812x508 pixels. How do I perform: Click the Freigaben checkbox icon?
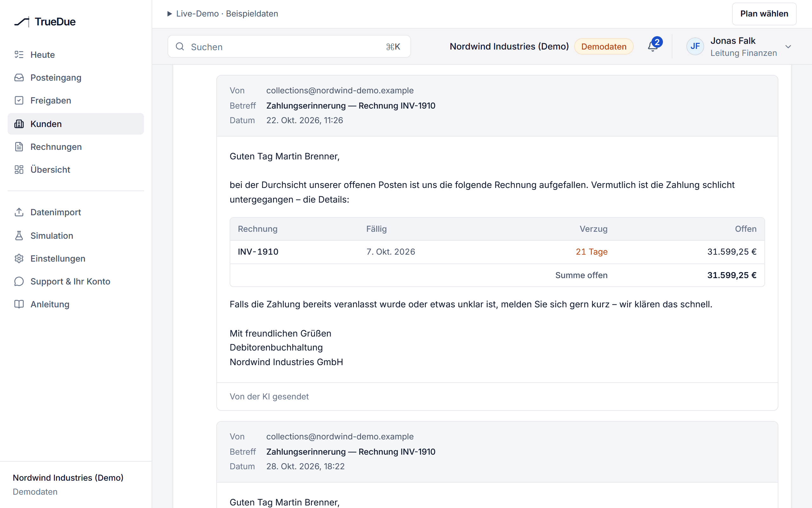pos(19,100)
